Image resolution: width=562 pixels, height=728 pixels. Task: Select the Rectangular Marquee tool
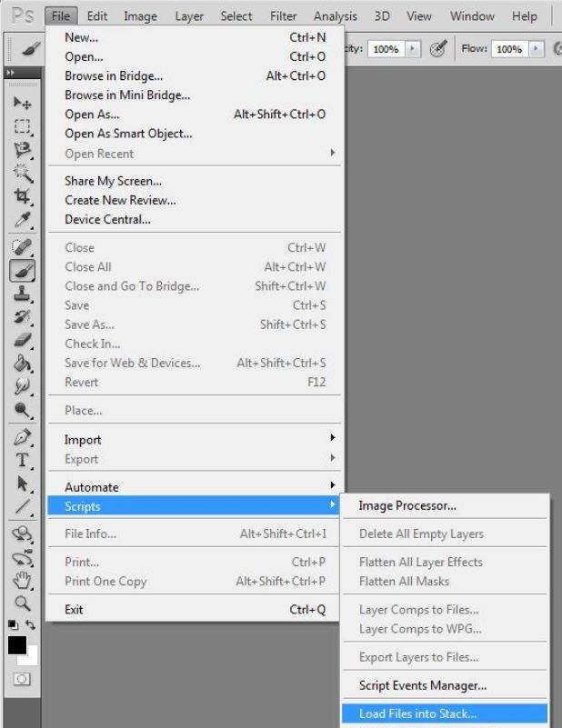(x=24, y=126)
